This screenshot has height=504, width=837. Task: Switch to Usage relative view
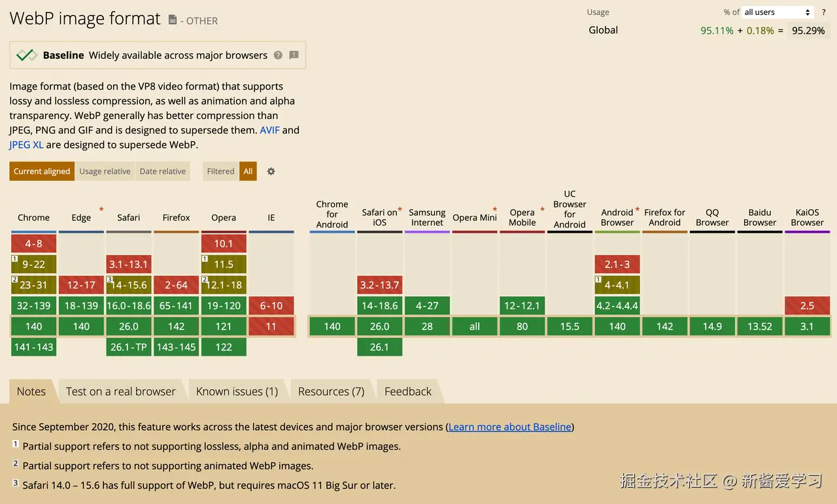[x=105, y=171]
